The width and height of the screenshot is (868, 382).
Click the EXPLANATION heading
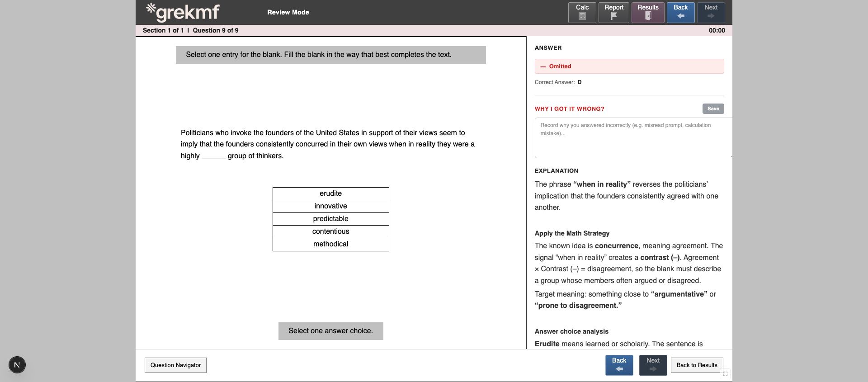point(556,171)
